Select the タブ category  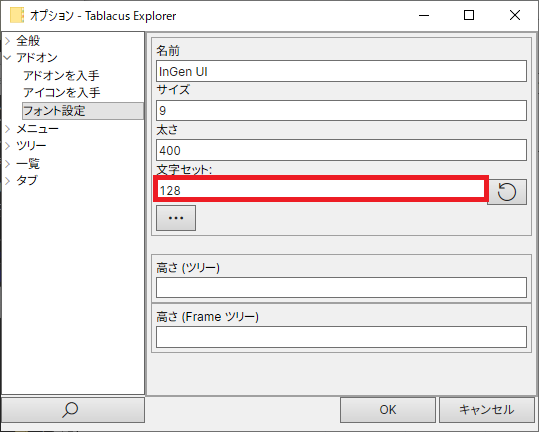[x=27, y=180]
